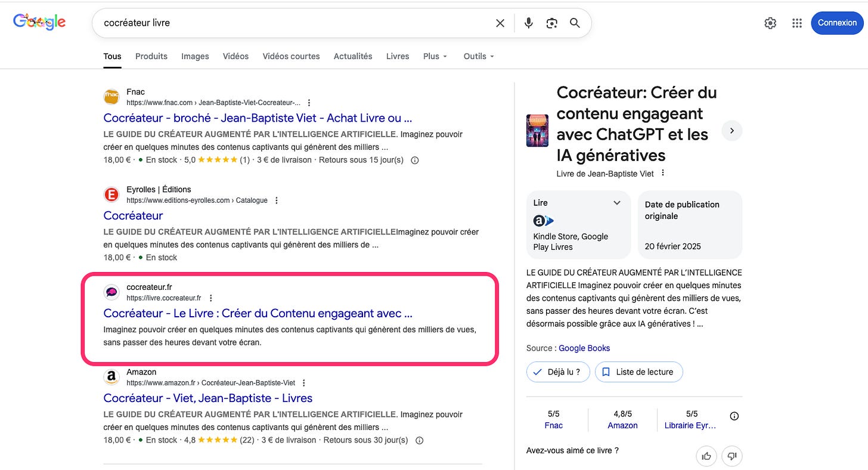This screenshot has height=470, width=868.
Task: Click the www.amazon.fr URL breadcrumb
Action: [211, 383]
